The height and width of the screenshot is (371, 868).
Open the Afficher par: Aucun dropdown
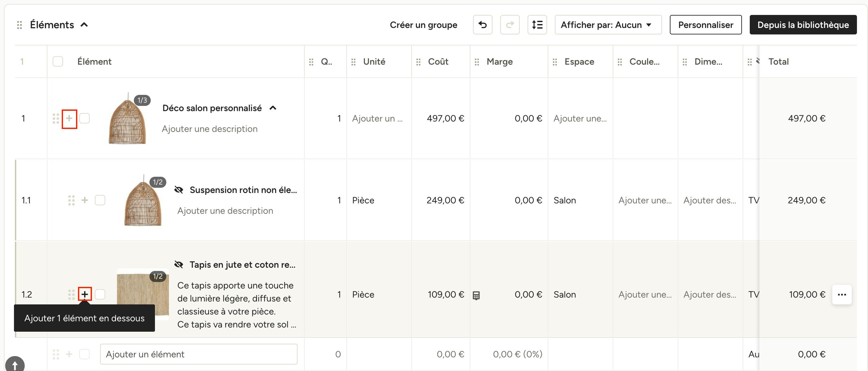608,25
